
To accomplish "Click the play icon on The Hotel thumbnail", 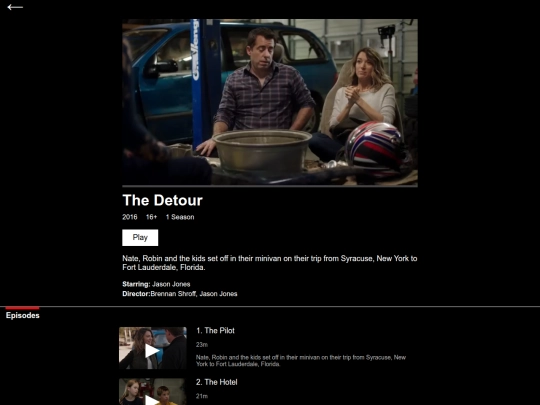I will click(152, 400).
